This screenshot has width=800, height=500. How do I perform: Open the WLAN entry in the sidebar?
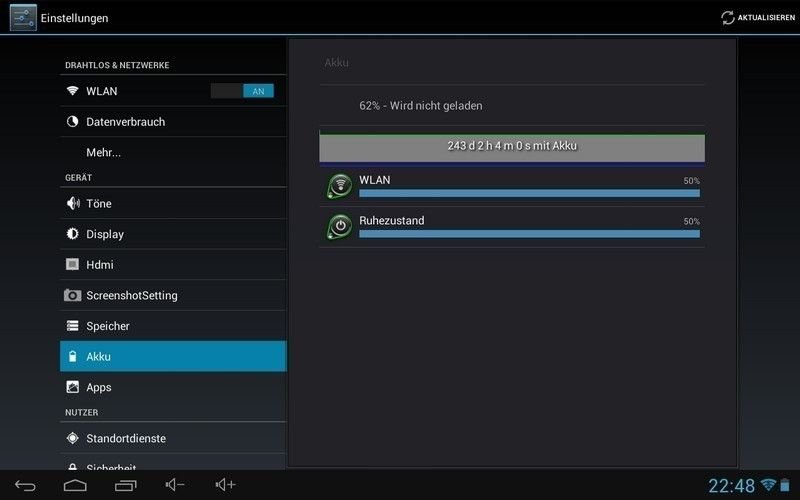tap(173, 91)
